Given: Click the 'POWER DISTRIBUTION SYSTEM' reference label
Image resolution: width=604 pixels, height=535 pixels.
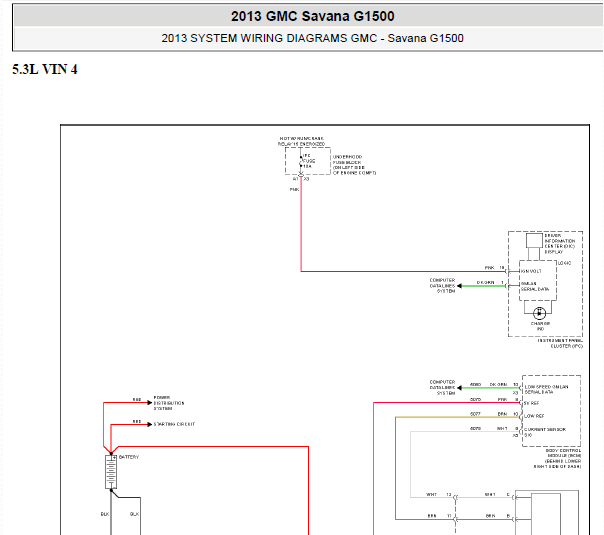Looking at the screenshot, I should (x=169, y=403).
